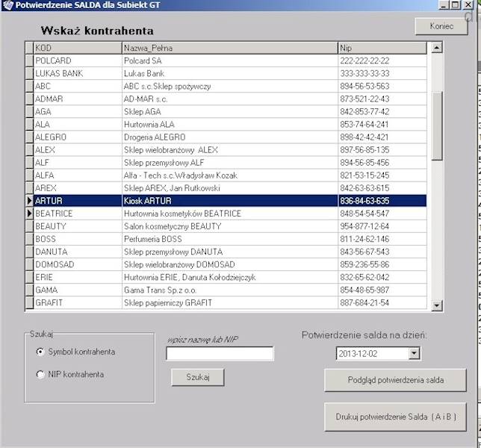Click row selector arrow next to ARTUR

[x=29, y=201]
